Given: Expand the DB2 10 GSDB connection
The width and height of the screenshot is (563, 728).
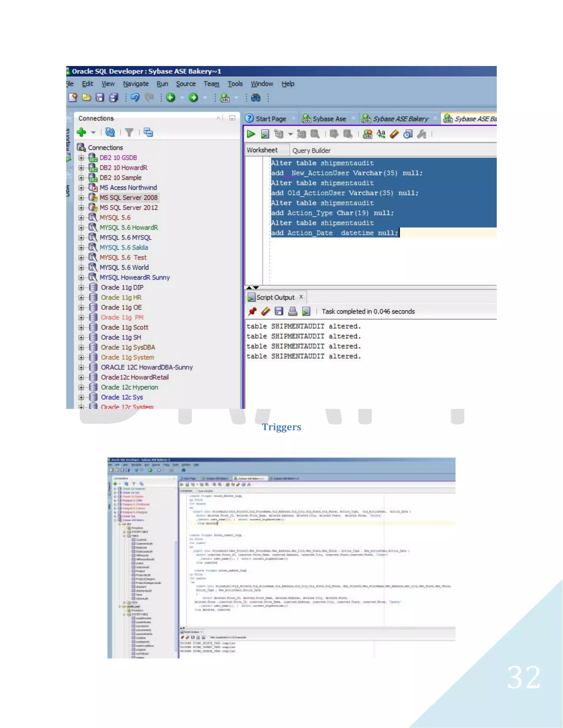Looking at the screenshot, I should coord(81,158).
